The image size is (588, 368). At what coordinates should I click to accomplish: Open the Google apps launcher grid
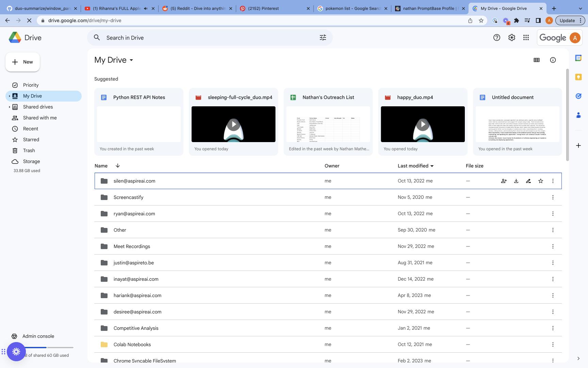[x=526, y=37]
